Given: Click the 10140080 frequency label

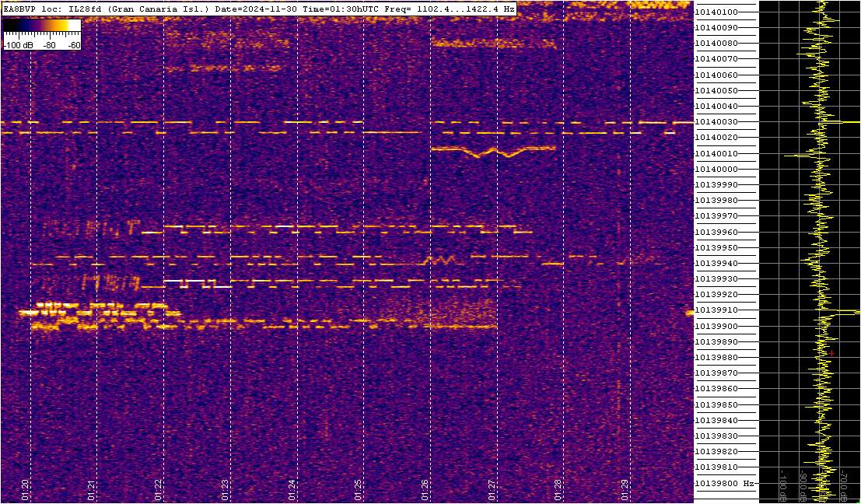Looking at the screenshot, I should [x=716, y=44].
